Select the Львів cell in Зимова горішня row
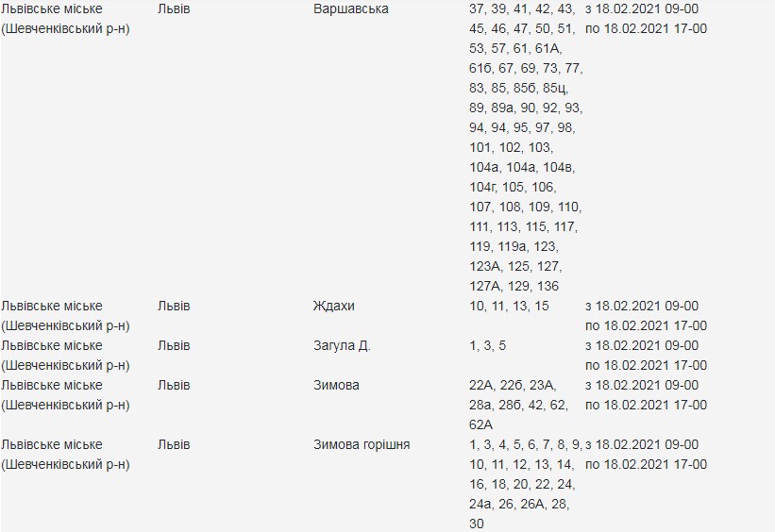Image resolution: width=775 pixels, height=532 pixels. (x=174, y=444)
